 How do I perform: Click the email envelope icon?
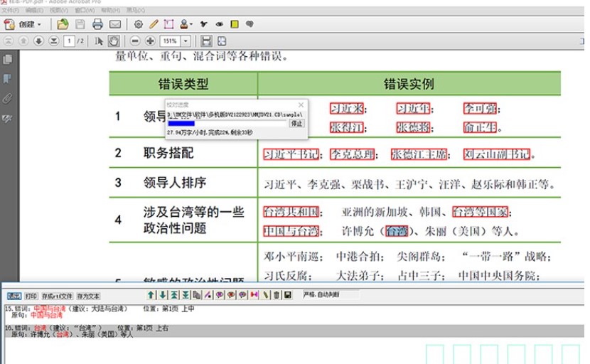[x=115, y=24]
